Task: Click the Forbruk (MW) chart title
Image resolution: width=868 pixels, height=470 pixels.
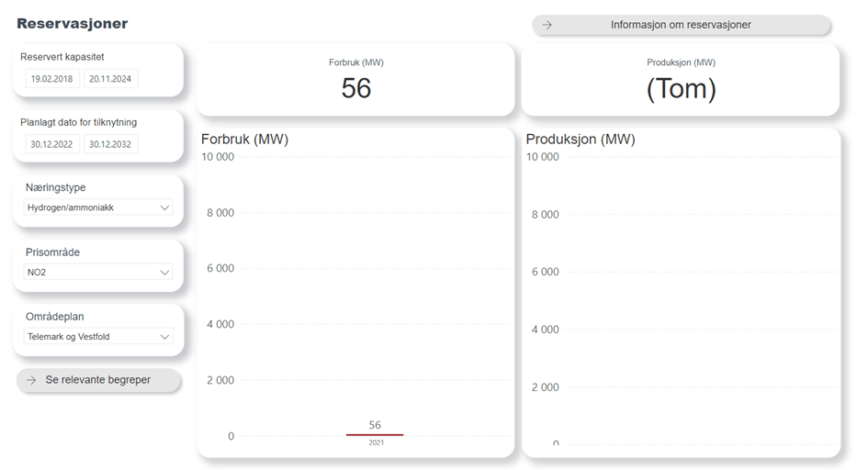Action: (244, 140)
